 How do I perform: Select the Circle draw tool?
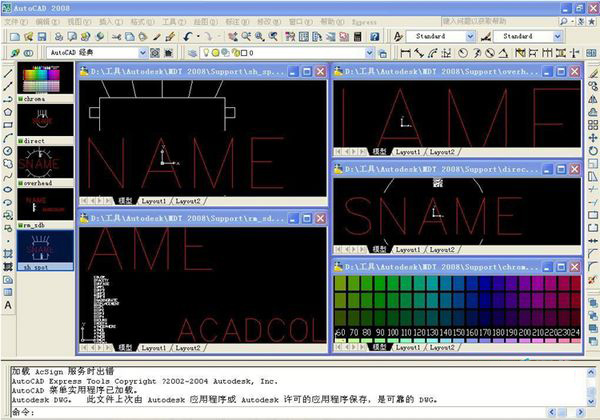[x=8, y=151]
